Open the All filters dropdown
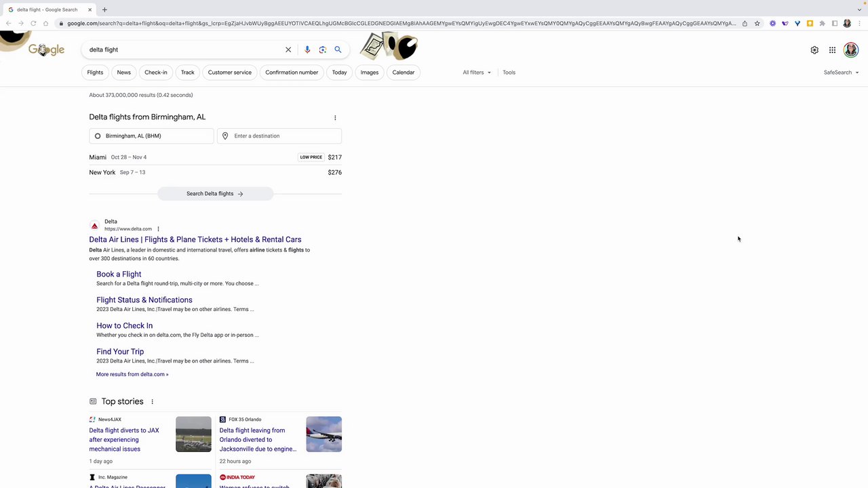This screenshot has width=868, height=488. (x=477, y=73)
